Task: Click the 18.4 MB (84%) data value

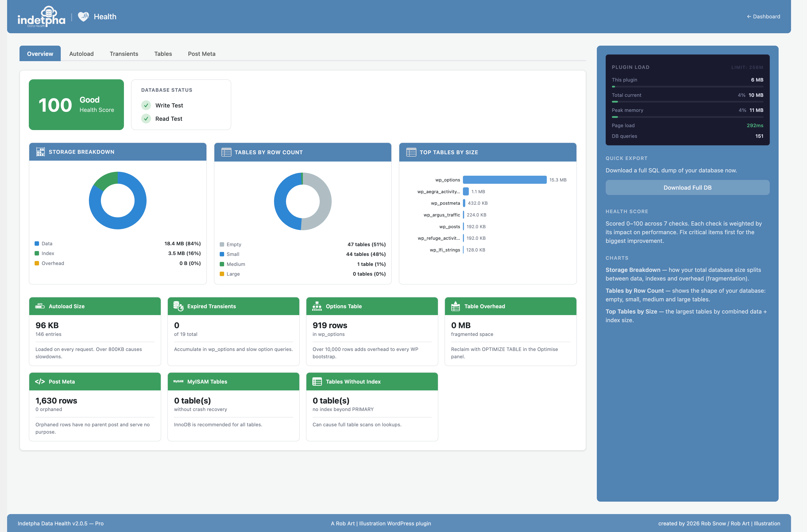Action: click(x=183, y=244)
